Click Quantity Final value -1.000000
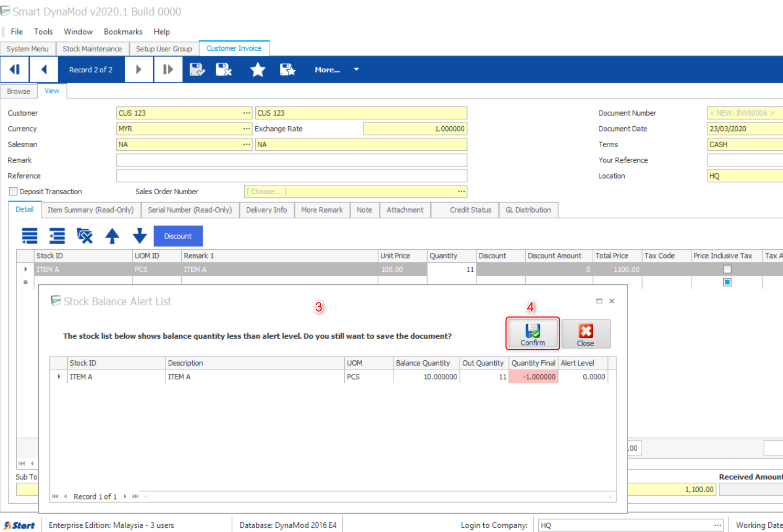The image size is (783, 532). pos(534,376)
